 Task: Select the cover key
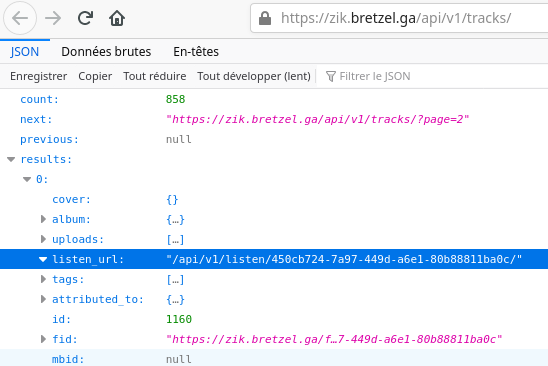[x=71, y=199]
